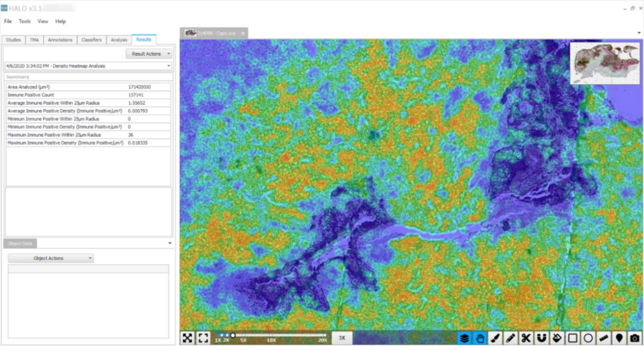Open the Result Actions dropdown
This screenshot has width=644, height=346.
coord(149,54)
